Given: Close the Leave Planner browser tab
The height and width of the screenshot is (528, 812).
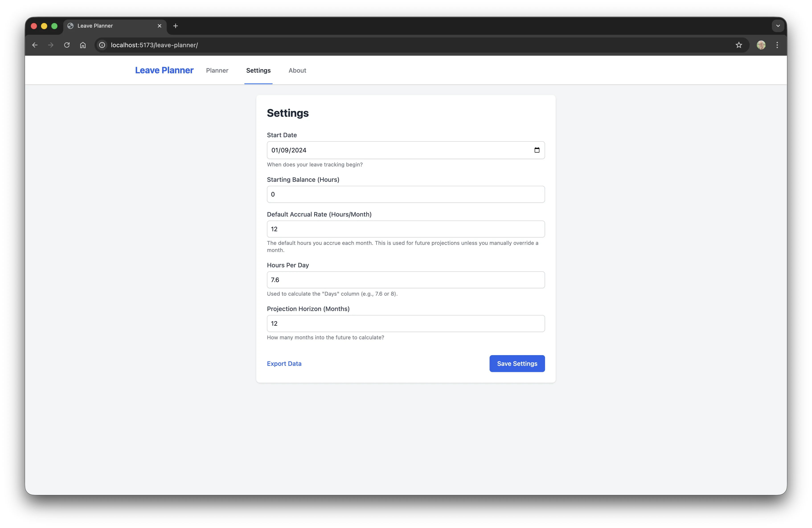Looking at the screenshot, I should pos(159,26).
